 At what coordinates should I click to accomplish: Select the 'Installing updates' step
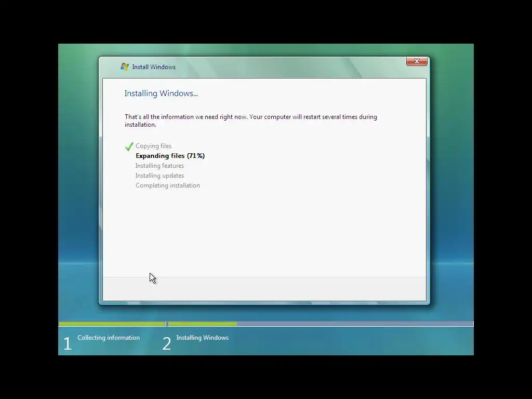point(159,176)
